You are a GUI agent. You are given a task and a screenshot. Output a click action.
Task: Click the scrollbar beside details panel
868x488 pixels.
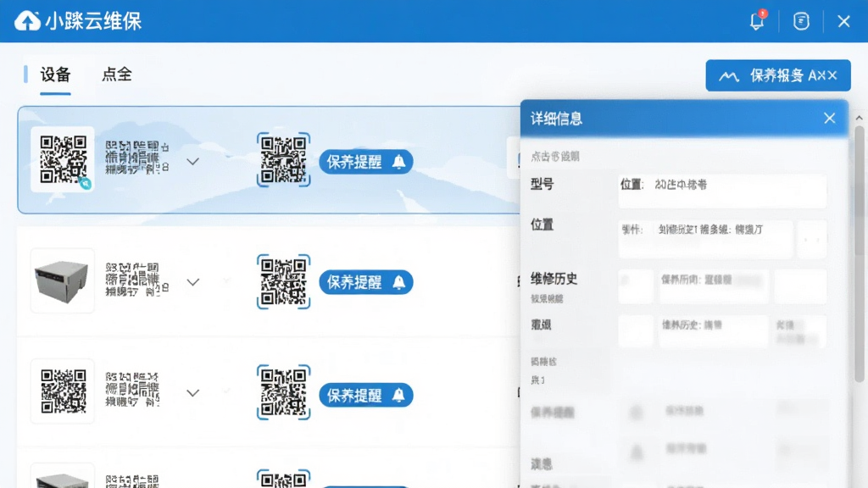pyautogui.click(x=860, y=253)
